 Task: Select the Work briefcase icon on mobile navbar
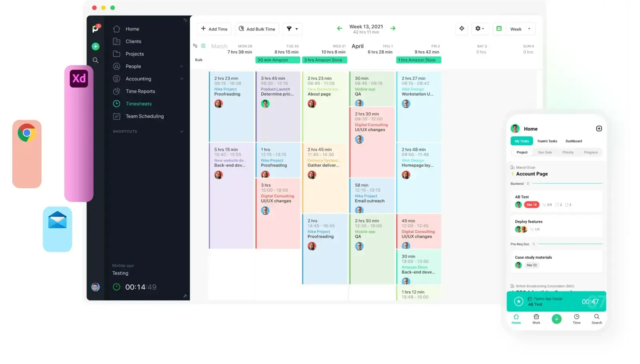pos(536,319)
